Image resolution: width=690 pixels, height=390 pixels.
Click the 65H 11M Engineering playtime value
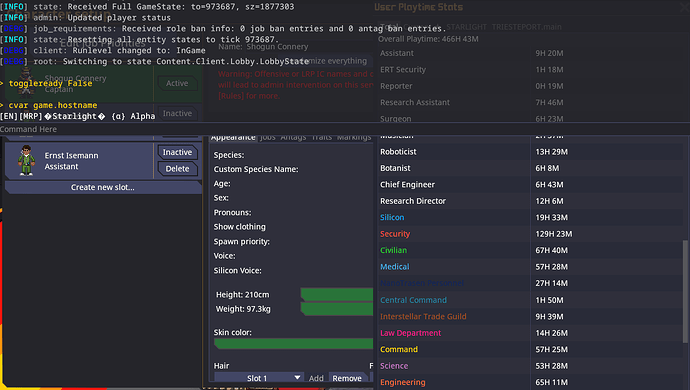click(551, 382)
